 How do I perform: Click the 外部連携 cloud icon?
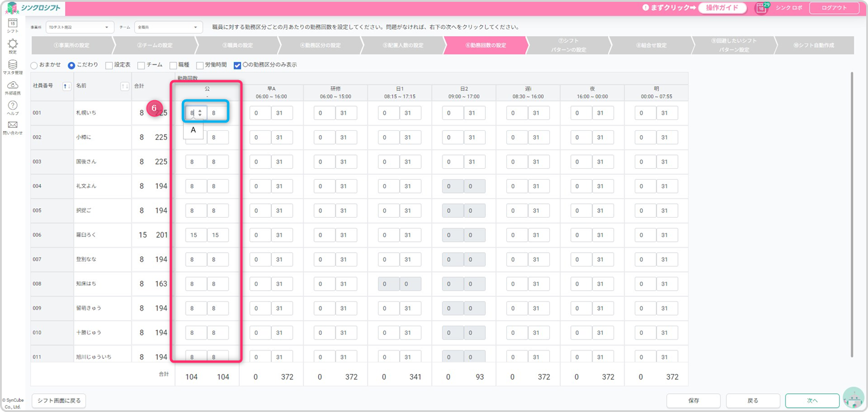tap(13, 85)
